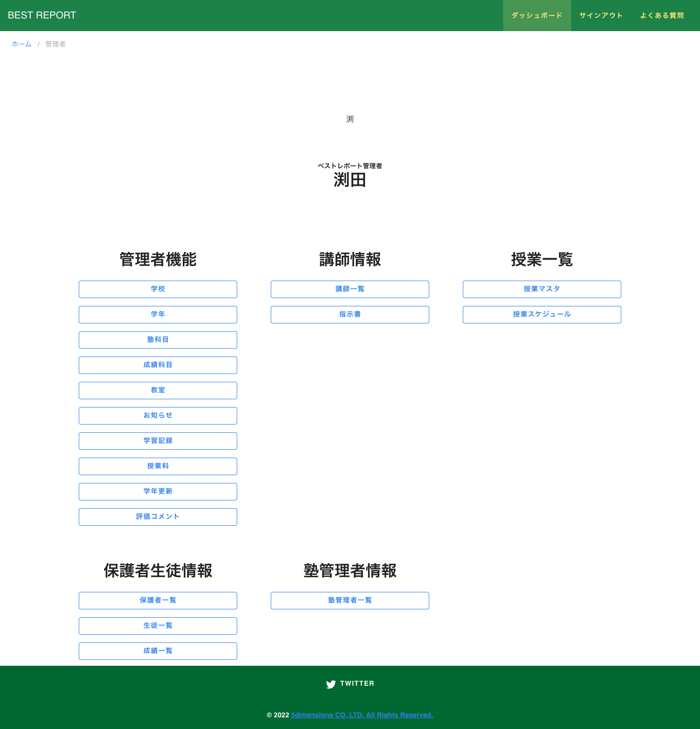The height and width of the screenshot is (729, 700).
Task: Open the 保護者一覧 list
Action: point(158,601)
